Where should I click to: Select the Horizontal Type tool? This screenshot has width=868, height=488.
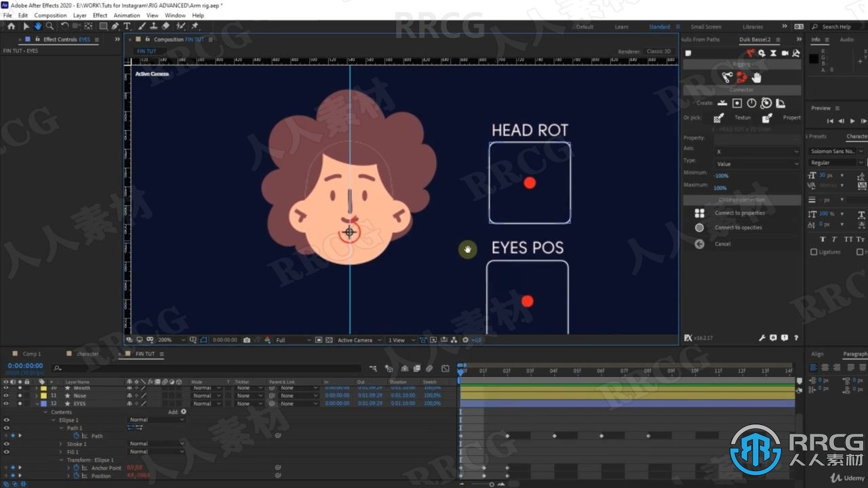[127, 26]
